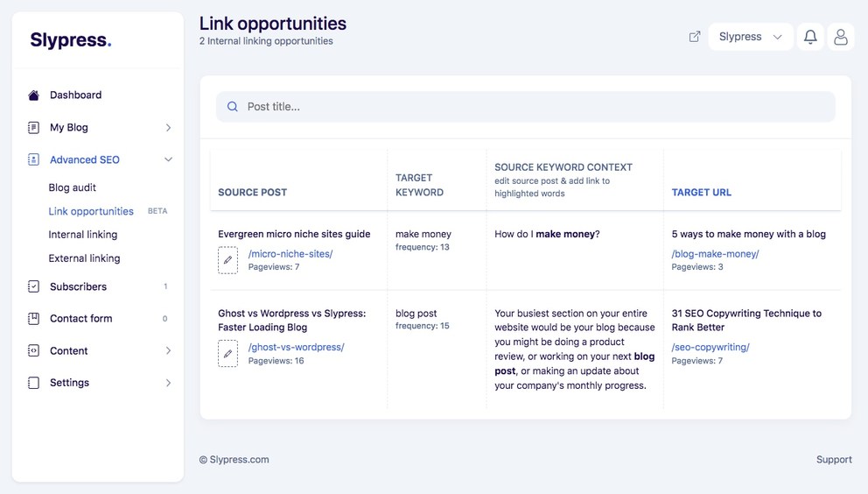Image resolution: width=868 pixels, height=494 pixels.
Task: Open the /blog-make-money/ target link
Action: click(x=715, y=254)
